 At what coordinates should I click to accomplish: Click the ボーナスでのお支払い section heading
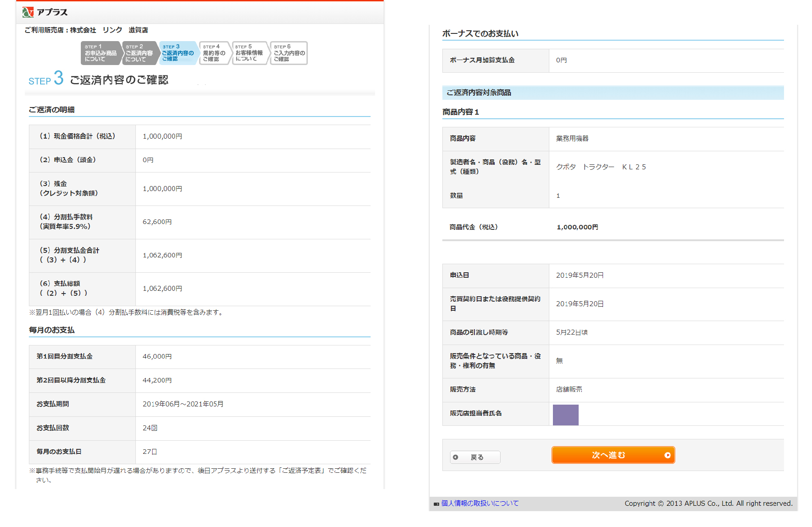pos(480,33)
